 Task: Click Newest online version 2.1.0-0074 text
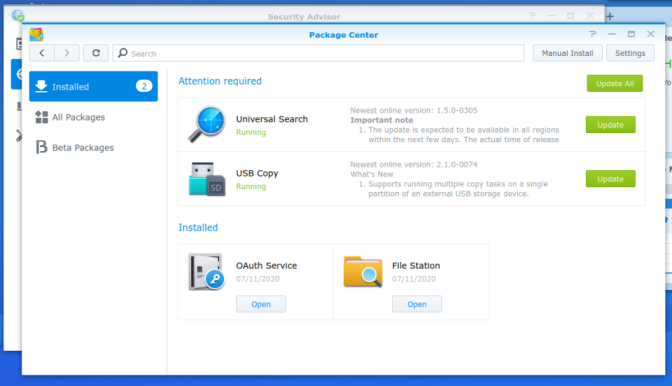pos(414,165)
